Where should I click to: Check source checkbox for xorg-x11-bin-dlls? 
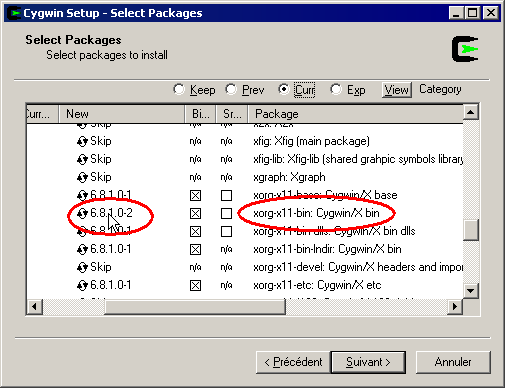tap(226, 231)
